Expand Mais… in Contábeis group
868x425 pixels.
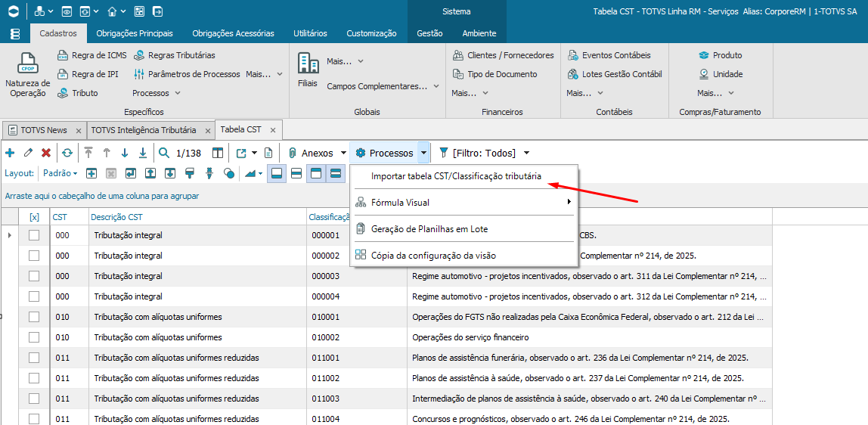585,93
